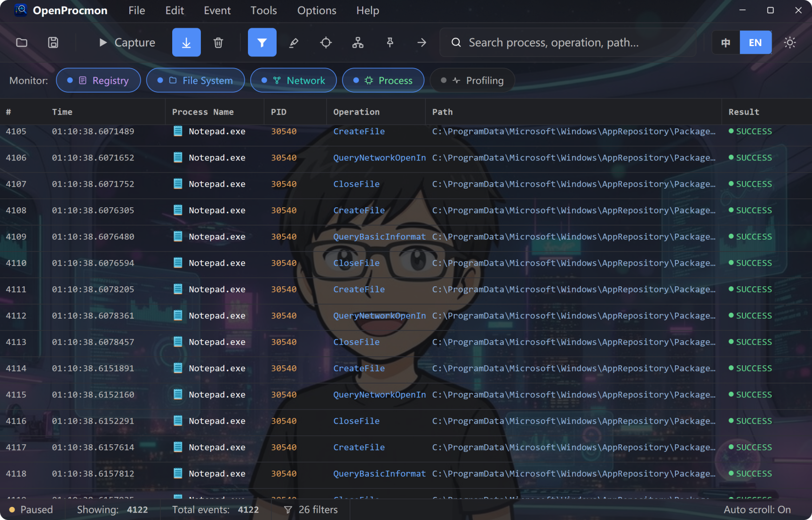812x520 pixels.
Task: Open the Tools menu
Action: pyautogui.click(x=263, y=10)
